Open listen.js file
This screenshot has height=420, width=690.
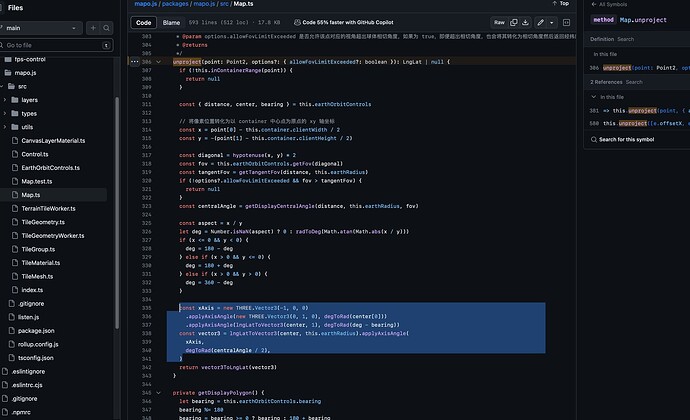coord(28,317)
